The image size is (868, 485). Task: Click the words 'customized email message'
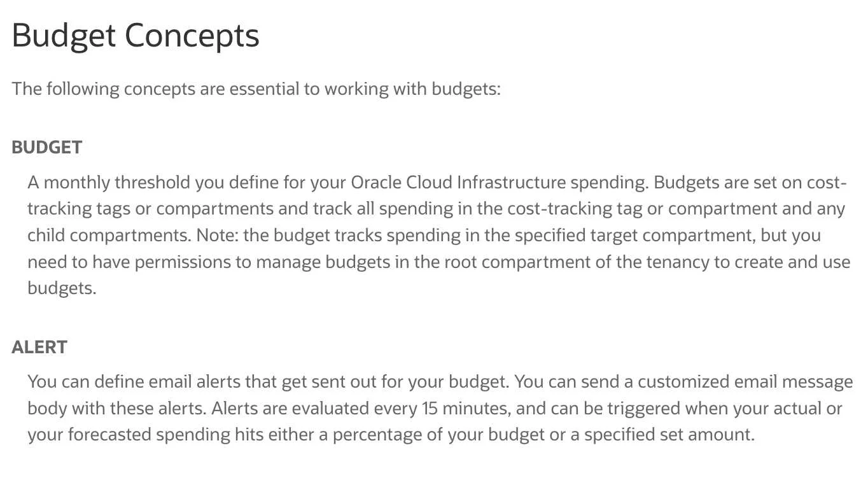coord(745,382)
